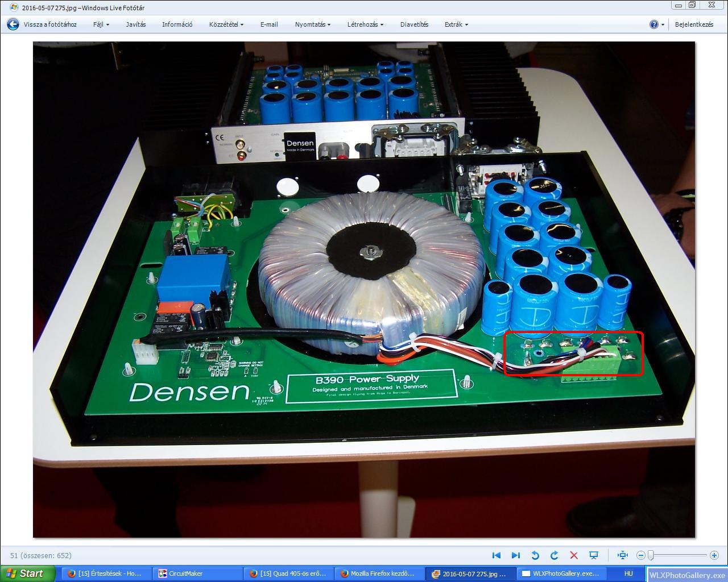This screenshot has height=582, width=728.
Task: Click the blue back arrow icon
Action: pyautogui.click(x=13, y=24)
